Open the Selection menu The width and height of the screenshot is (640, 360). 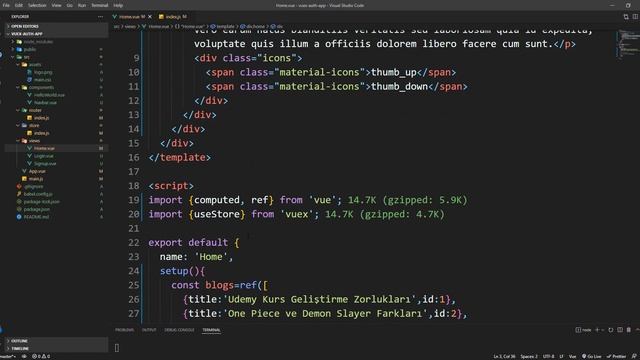click(x=37, y=5)
